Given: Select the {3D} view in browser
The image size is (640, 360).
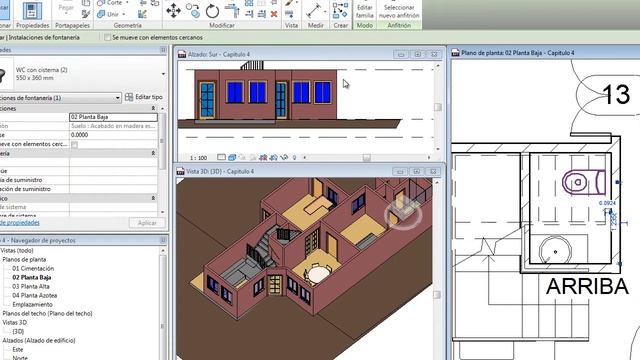Looking at the screenshot, I should [18, 331].
